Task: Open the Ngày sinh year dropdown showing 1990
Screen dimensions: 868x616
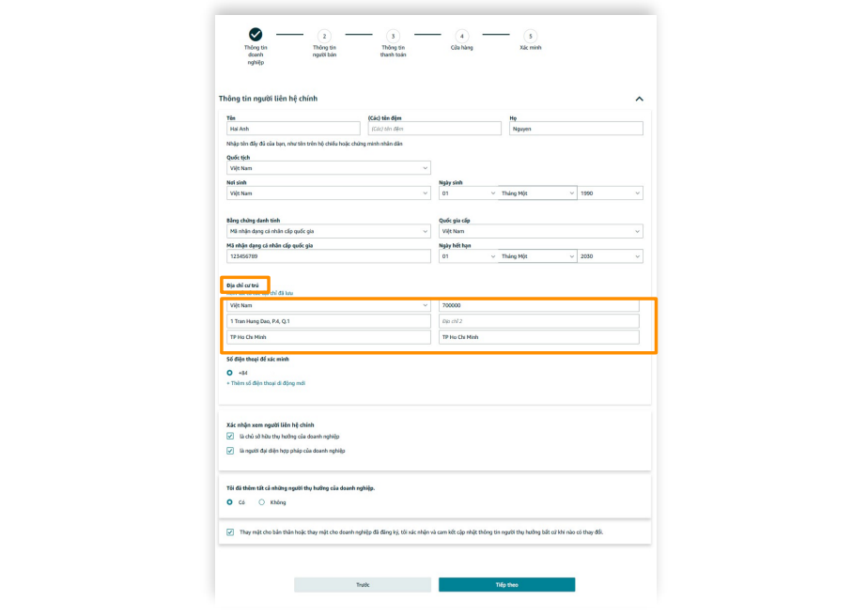Action: 610,193
